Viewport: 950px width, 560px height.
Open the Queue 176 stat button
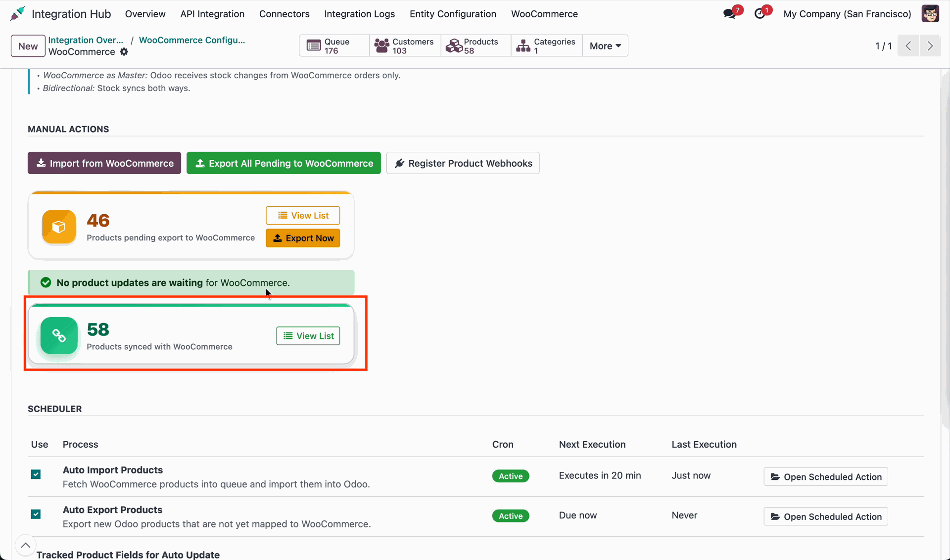click(x=334, y=46)
